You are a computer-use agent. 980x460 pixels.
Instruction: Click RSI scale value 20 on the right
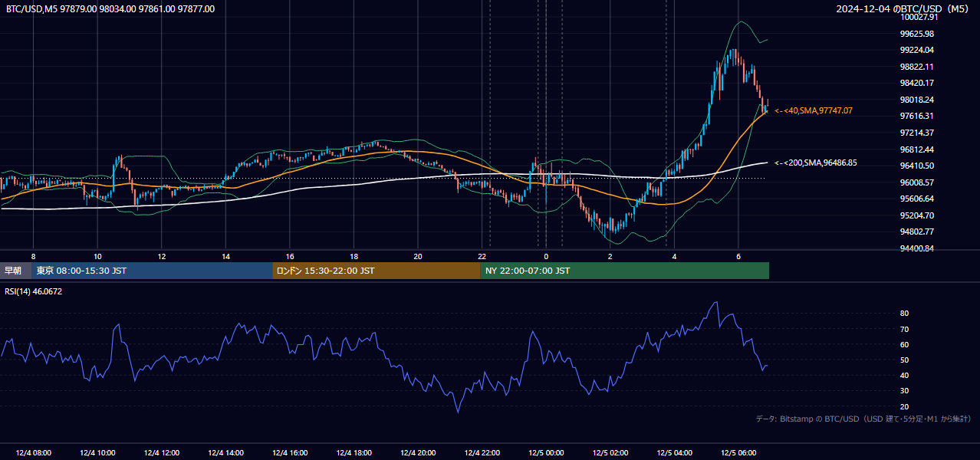click(x=905, y=406)
